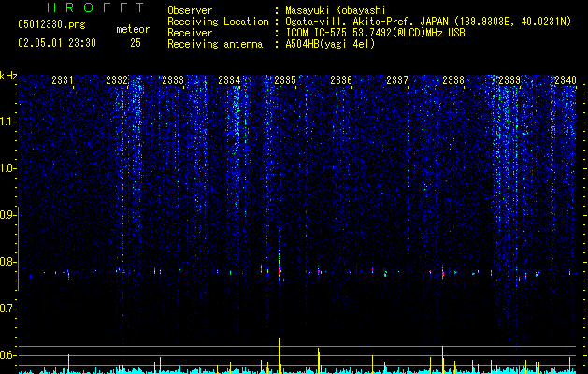588x374 pixels.
Task: Click the ICOM IC-575 receiver text
Action: coord(375,33)
